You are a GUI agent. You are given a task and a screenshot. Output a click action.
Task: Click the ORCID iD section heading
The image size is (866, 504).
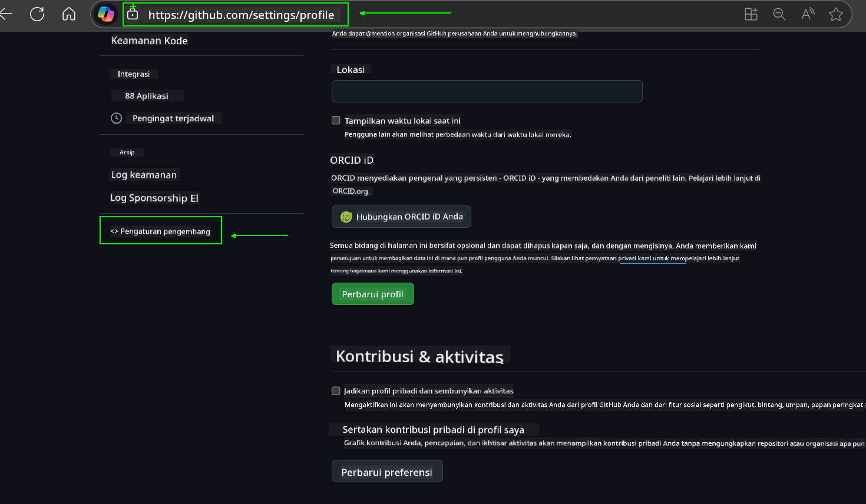(352, 160)
